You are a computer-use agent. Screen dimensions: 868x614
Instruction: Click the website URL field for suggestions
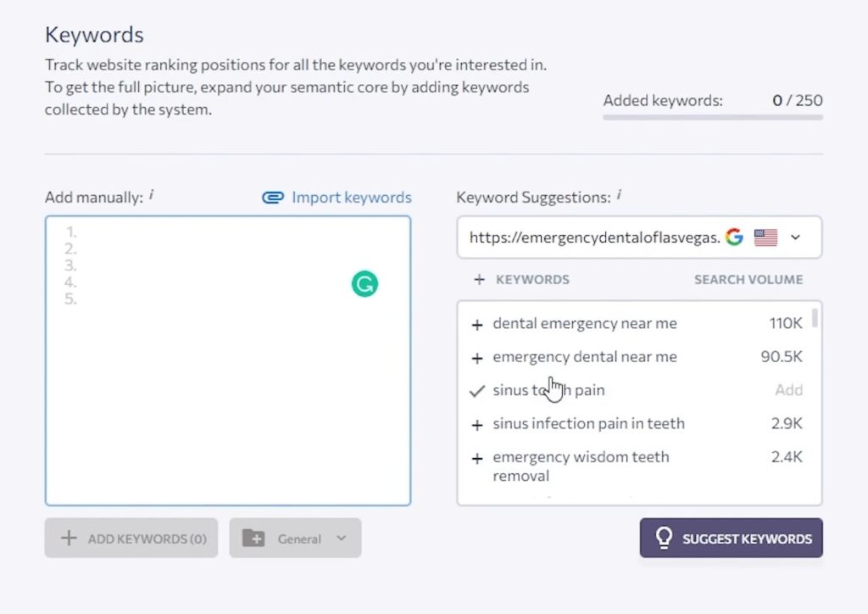pos(594,237)
